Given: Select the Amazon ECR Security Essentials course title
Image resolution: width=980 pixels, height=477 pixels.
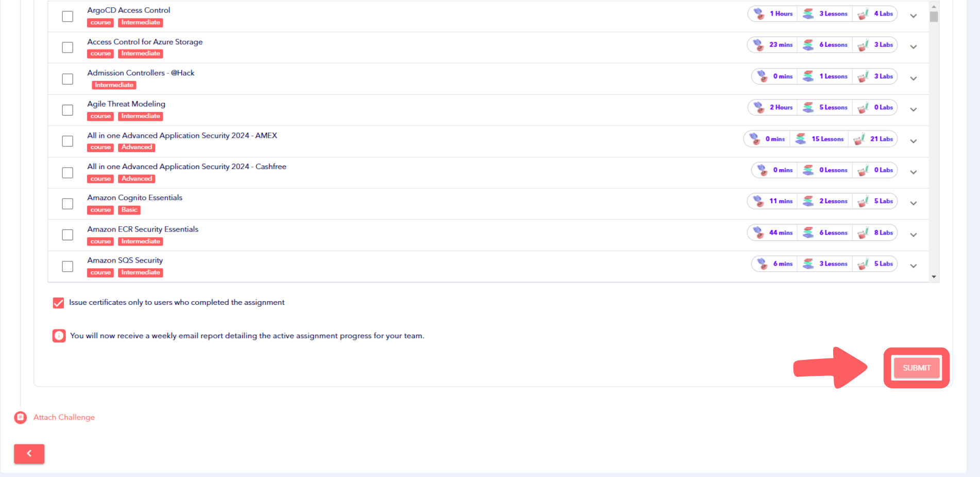Looking at the screenshot, I should pos(143,229).
